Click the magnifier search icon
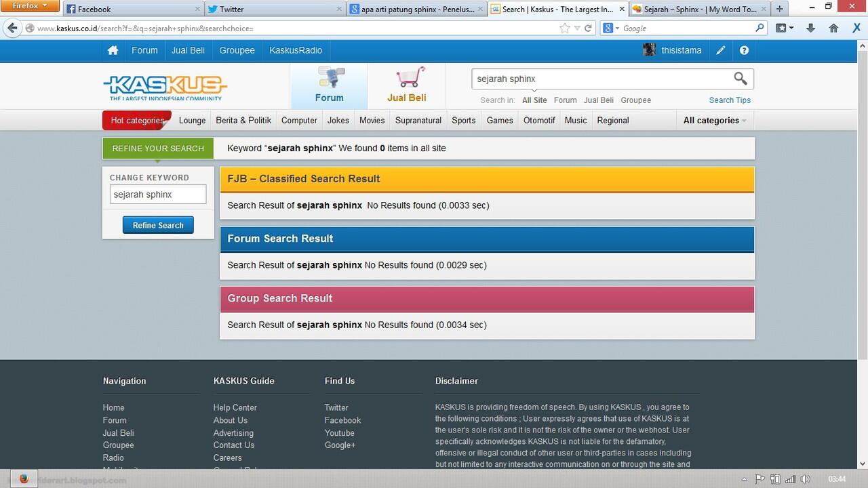The image size is (868, 488). tap(741, 79)
